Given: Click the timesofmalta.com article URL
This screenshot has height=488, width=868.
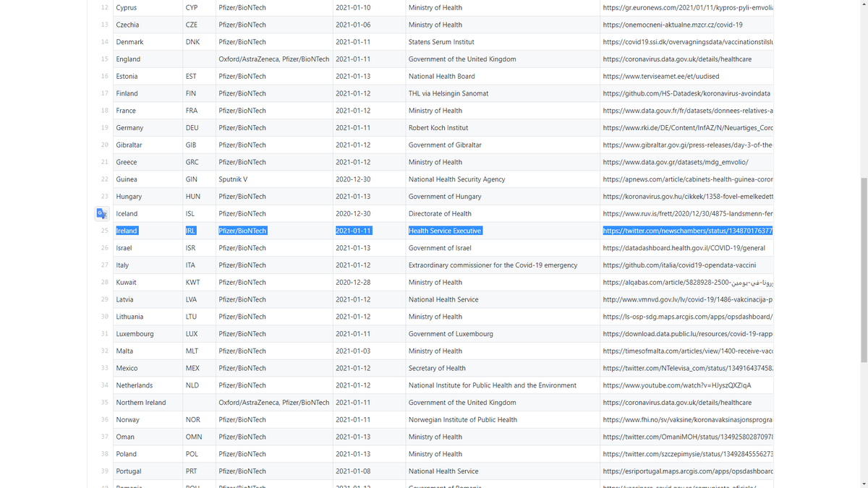Looking at the screenshot, I should click(x=687, y=351).
